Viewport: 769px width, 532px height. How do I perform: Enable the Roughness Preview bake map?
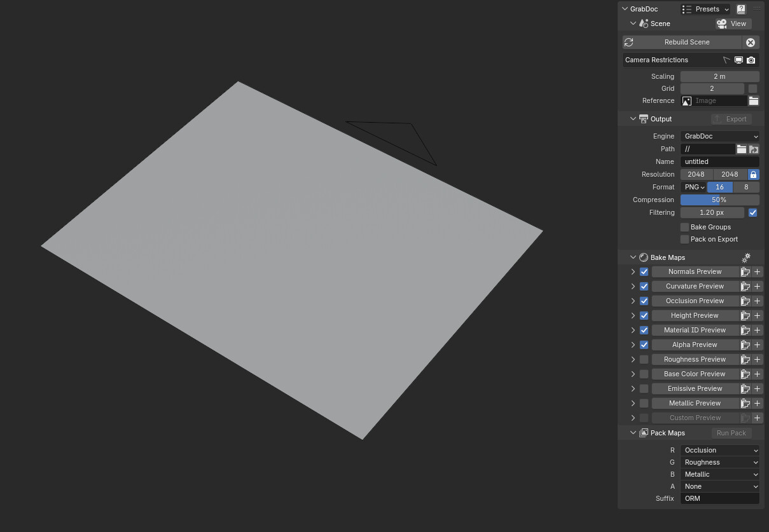pyautogui.click(x=644, y=359)
